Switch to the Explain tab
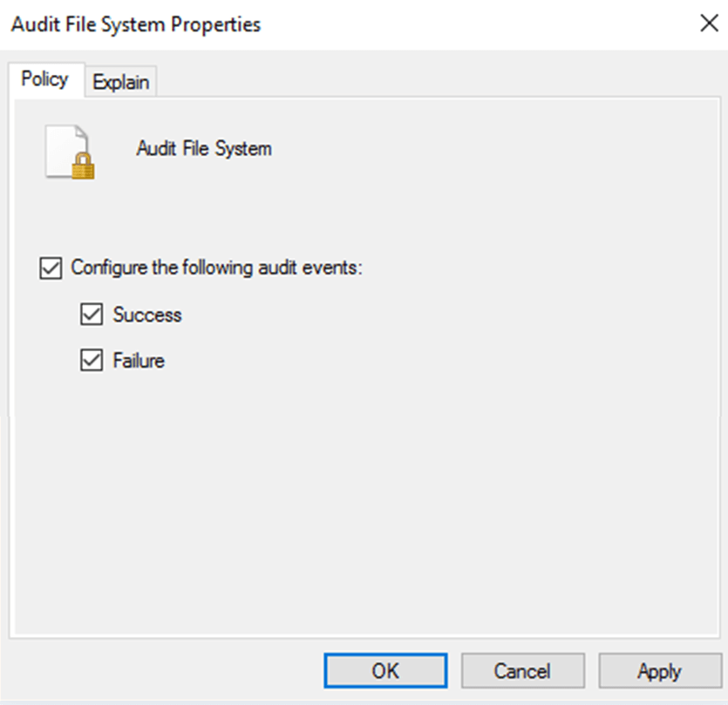This screenshot has height=705, width=728. point(120,82)
